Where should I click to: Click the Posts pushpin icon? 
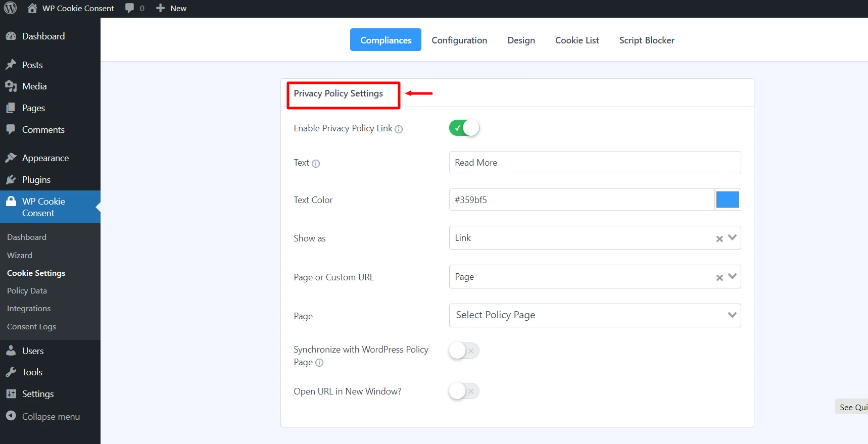pyautogui.click(x=11, y=65)
